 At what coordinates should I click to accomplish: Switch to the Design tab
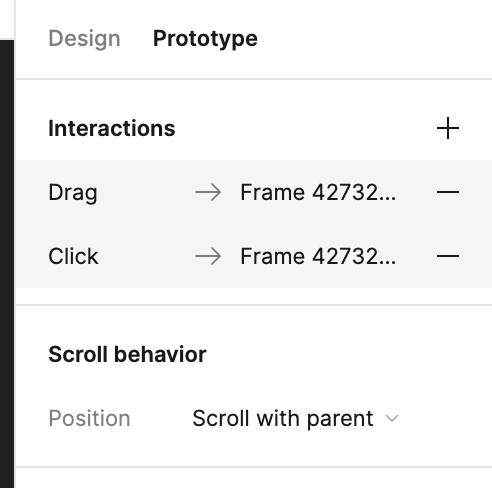(x=84, y=39)
